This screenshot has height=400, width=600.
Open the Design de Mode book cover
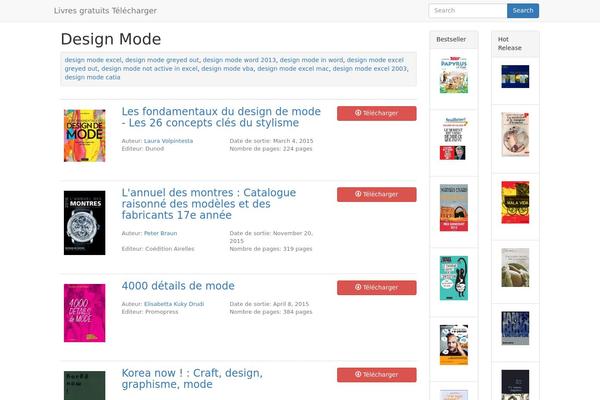(x=85, y=136)
